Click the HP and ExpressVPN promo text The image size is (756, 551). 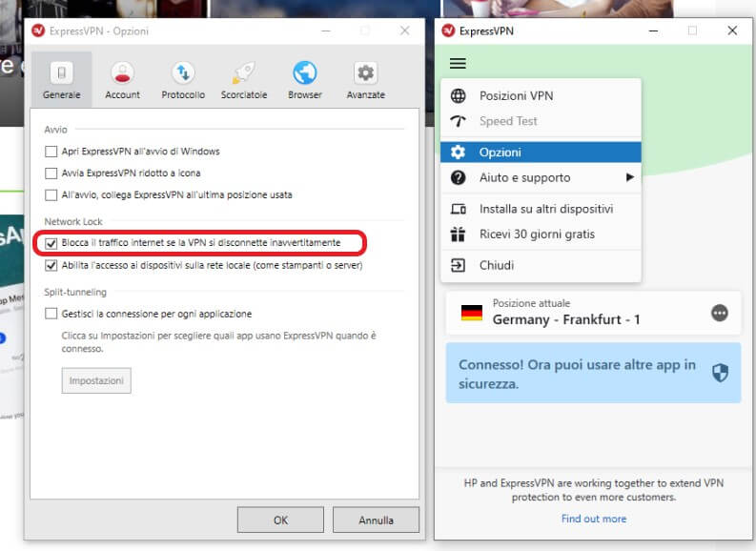pos(594,490)
